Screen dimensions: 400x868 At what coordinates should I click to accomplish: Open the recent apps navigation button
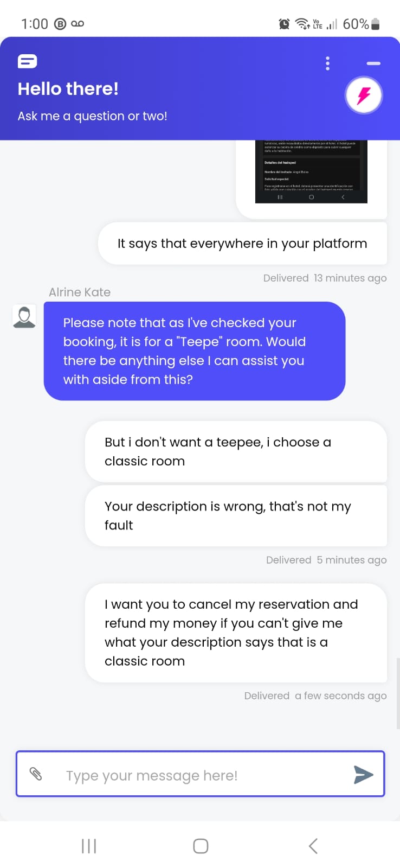click(x=89, y=846)
